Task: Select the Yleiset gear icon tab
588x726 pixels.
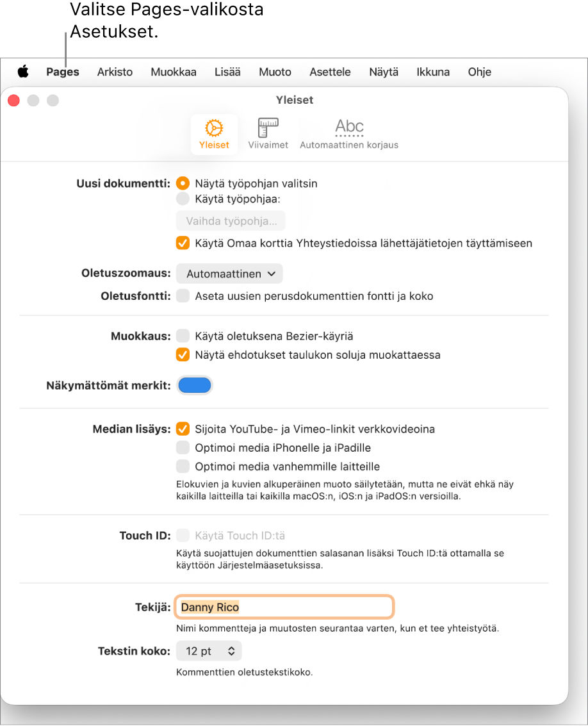Action: tap(214, 135)
